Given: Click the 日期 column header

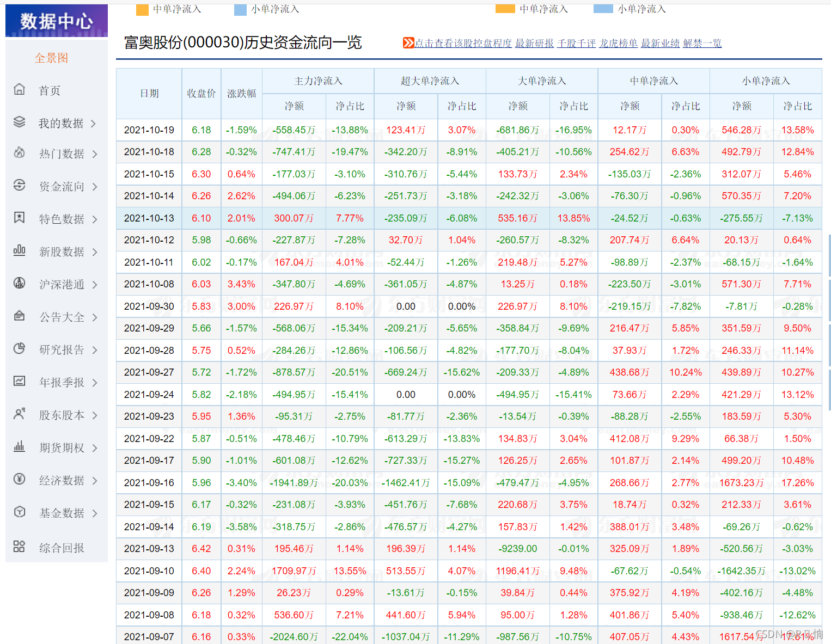Looking at the screenshot, I should [149, 94].
